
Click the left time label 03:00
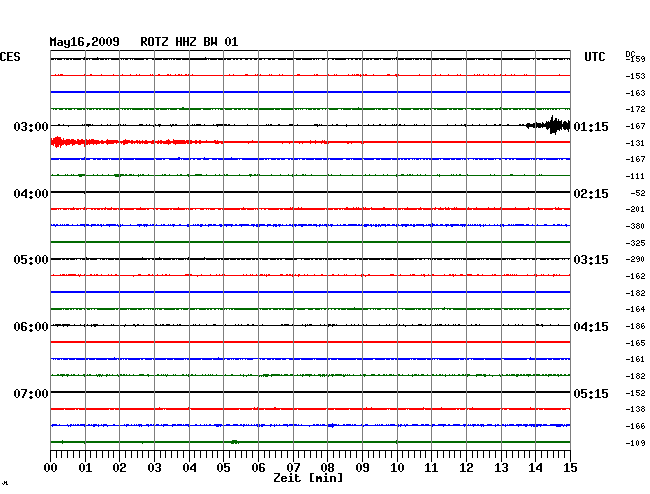click(31, 126)
